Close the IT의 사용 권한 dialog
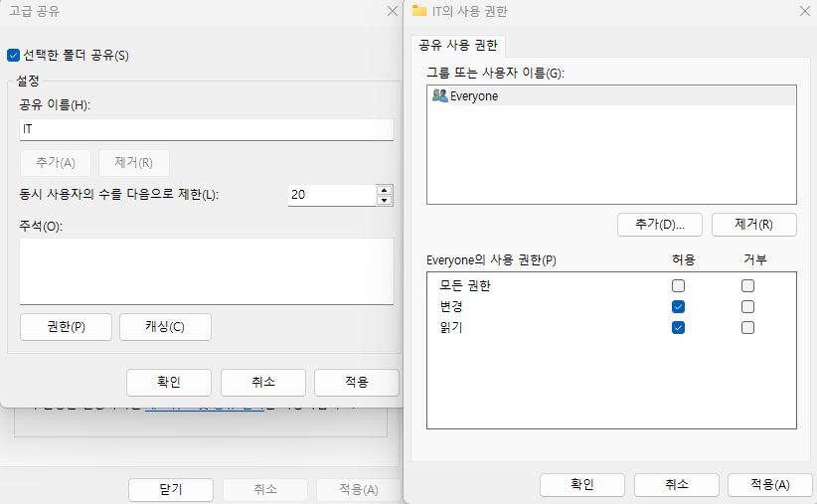Viewport: 817px width, 504px height. point(805,11)
